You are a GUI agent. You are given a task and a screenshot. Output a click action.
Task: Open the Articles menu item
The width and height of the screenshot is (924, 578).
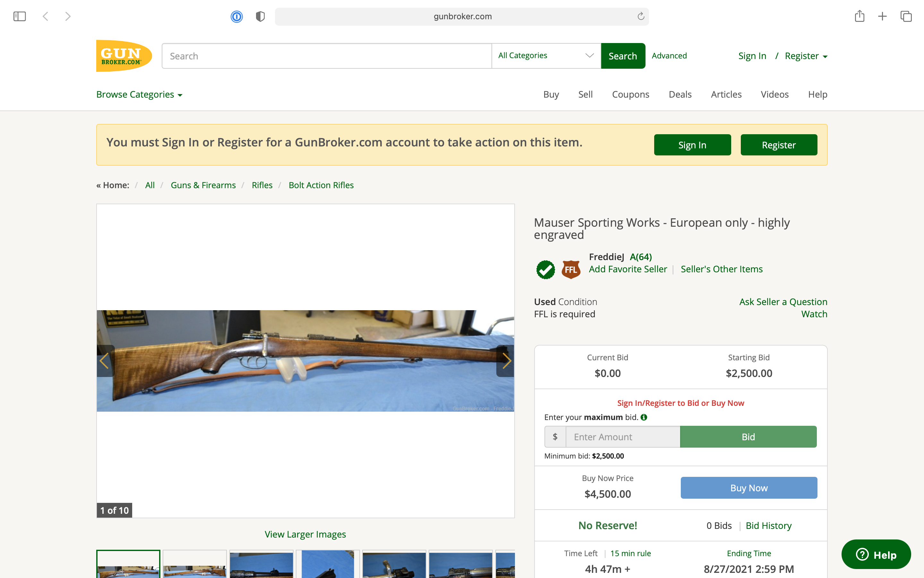[726, 94]
